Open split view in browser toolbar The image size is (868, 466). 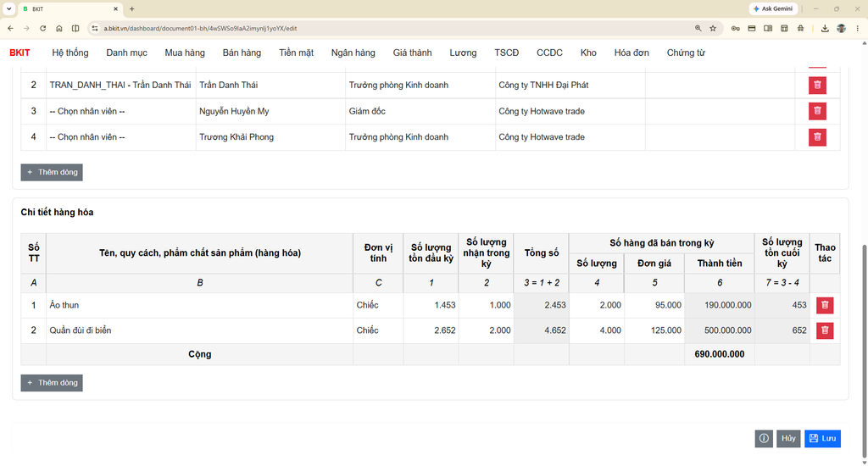pyautogui.click(x=75, y=28)
